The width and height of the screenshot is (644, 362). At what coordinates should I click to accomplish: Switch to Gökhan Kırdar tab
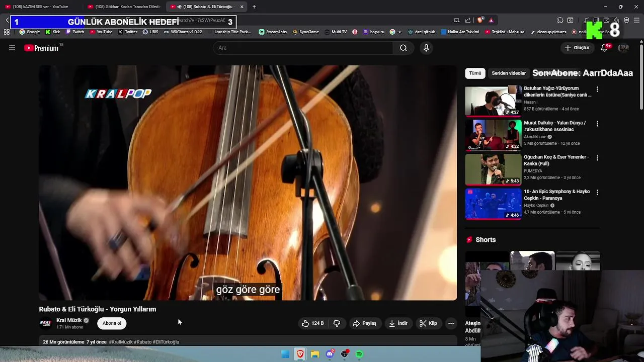pyautogui.click(x=124, y=7)
